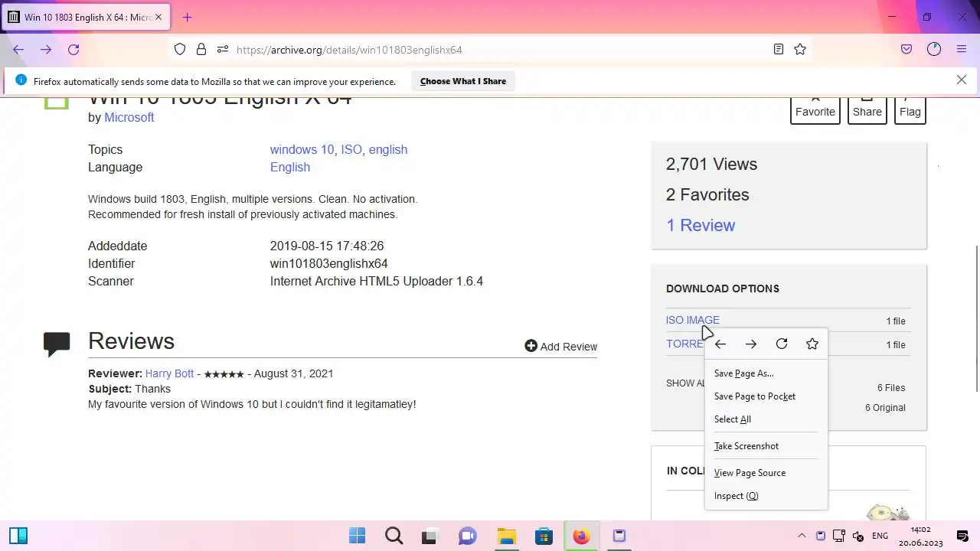Choose Save Page As… menu entry
Screen dimensions: 980x551
click(x=766, y=373)
